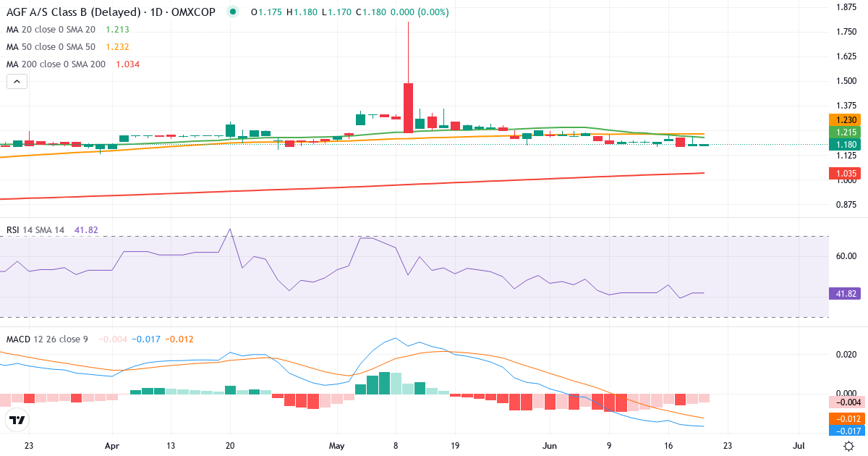Click the OHLC values in the header

click(349, 12)
